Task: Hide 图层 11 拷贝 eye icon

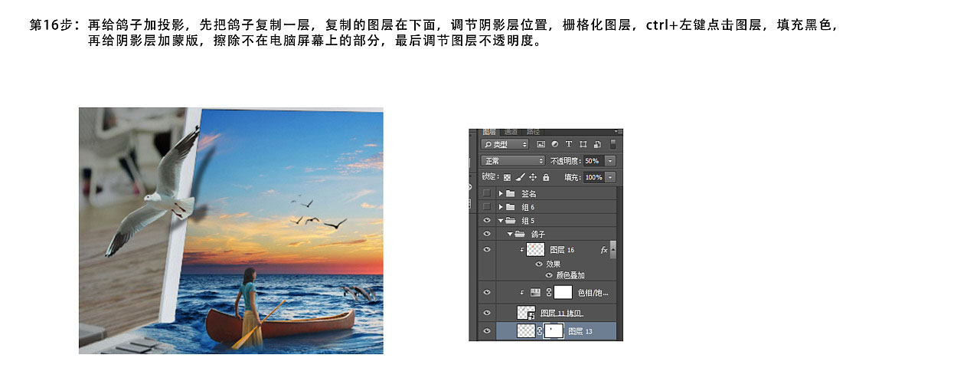Action: click(487, 312)
